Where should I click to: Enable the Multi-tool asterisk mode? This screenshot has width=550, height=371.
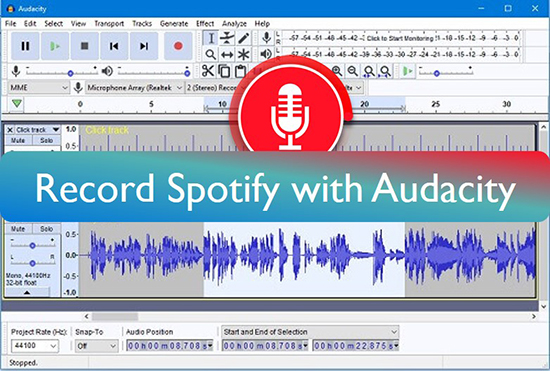243,54
